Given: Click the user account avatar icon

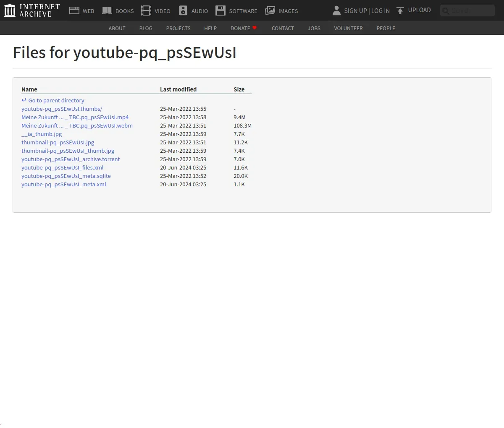Looking at the screenshot, I should coord(336,10).
